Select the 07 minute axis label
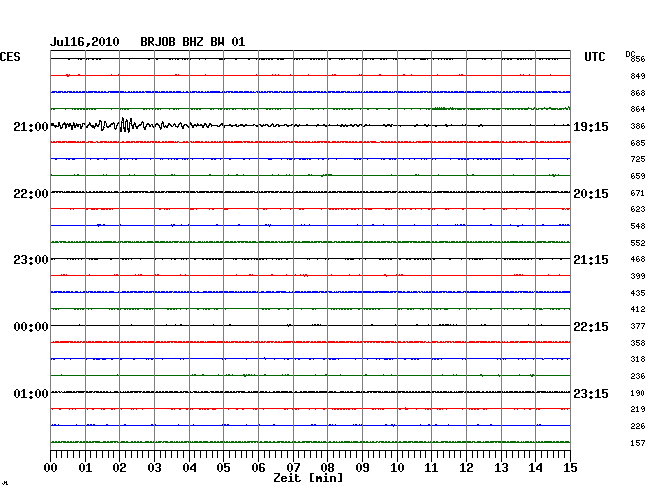Screen dimensions: 650x494 (x=293, y=467)
